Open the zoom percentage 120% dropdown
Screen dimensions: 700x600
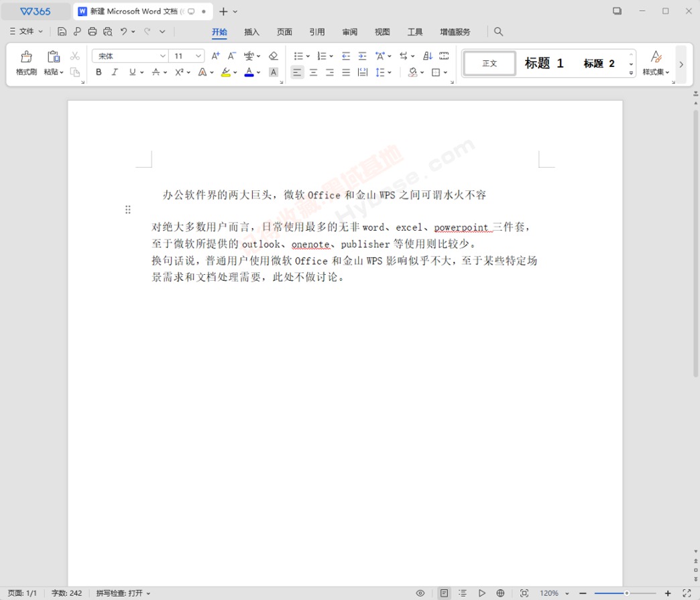click(567, 593)
